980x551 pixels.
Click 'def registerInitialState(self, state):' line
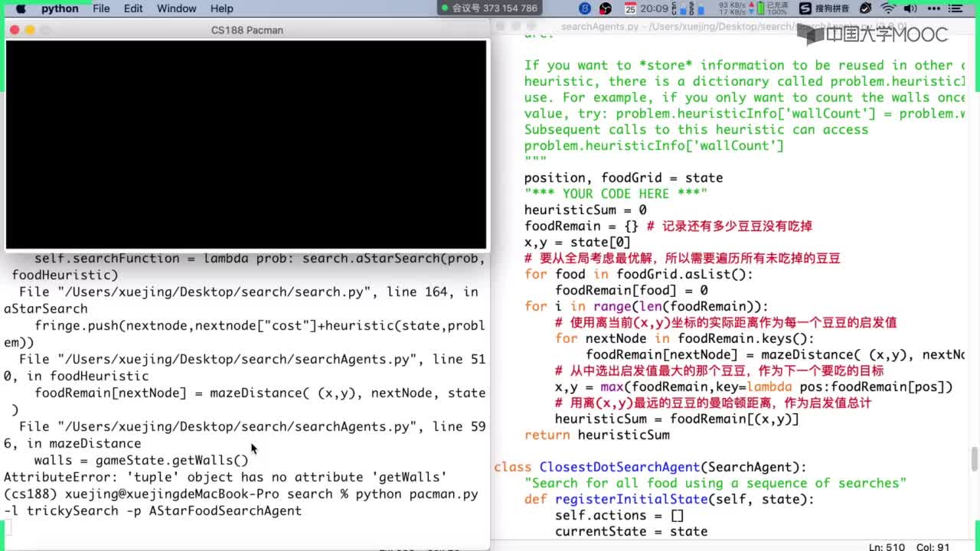coord(669,499)
